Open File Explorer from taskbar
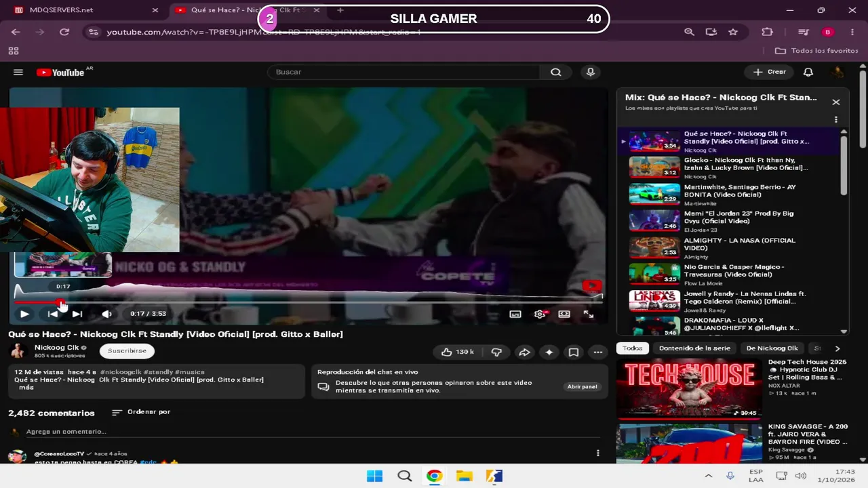 tap(464, 476)
